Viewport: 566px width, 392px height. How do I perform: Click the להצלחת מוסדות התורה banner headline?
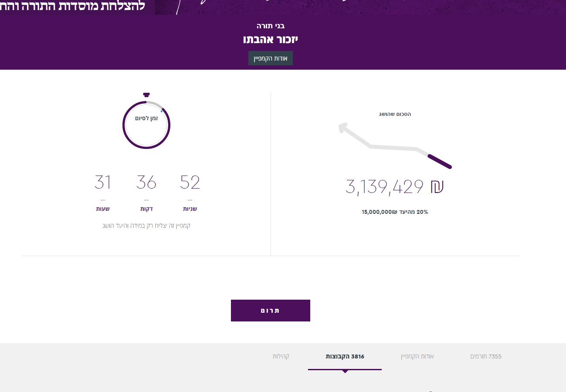click(72, 6)
